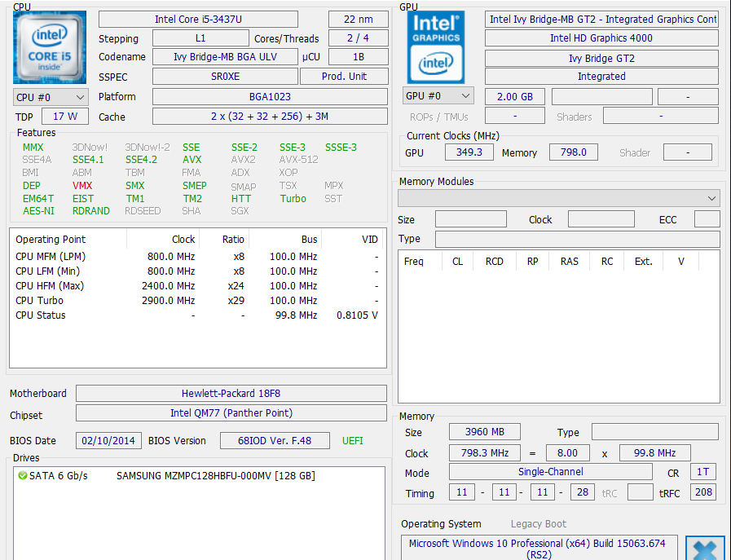Click the AES-NI feature label
The height and width of the screenshot is (560, 731).
38,211
